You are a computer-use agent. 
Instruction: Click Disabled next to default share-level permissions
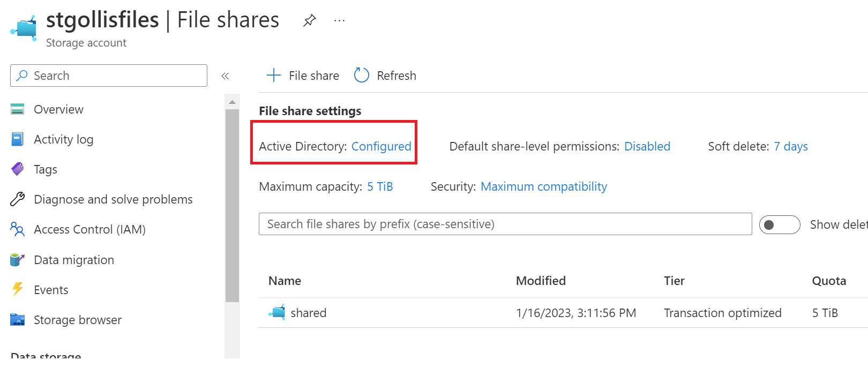647,146
